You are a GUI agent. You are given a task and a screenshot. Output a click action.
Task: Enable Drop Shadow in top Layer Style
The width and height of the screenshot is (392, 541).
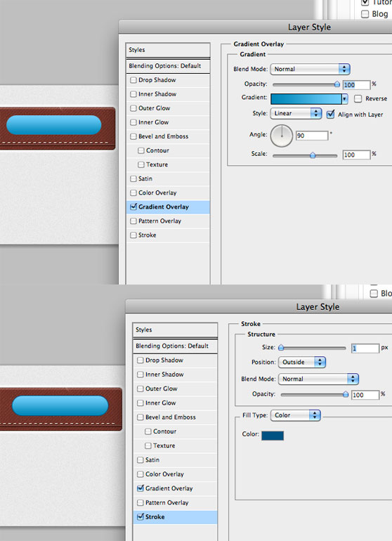coord(133,80)
